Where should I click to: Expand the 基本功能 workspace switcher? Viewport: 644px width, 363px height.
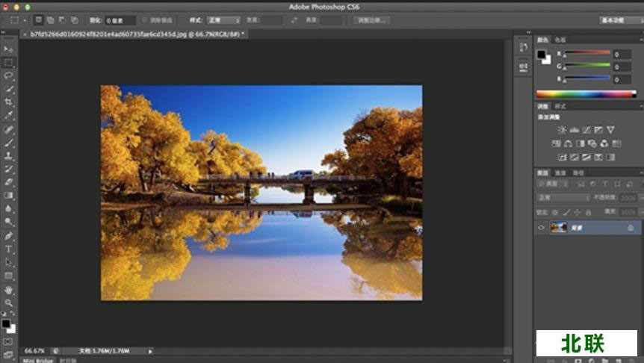(x=620, y=20)
